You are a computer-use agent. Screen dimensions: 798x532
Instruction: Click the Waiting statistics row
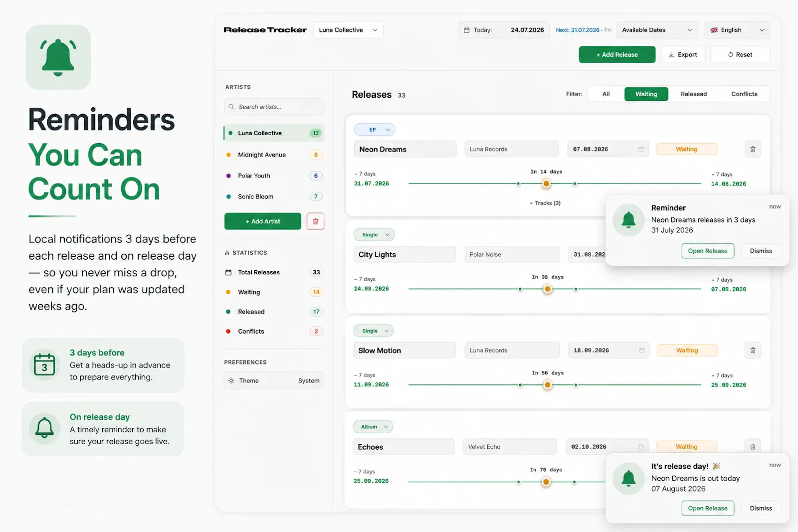pos(274,292)
